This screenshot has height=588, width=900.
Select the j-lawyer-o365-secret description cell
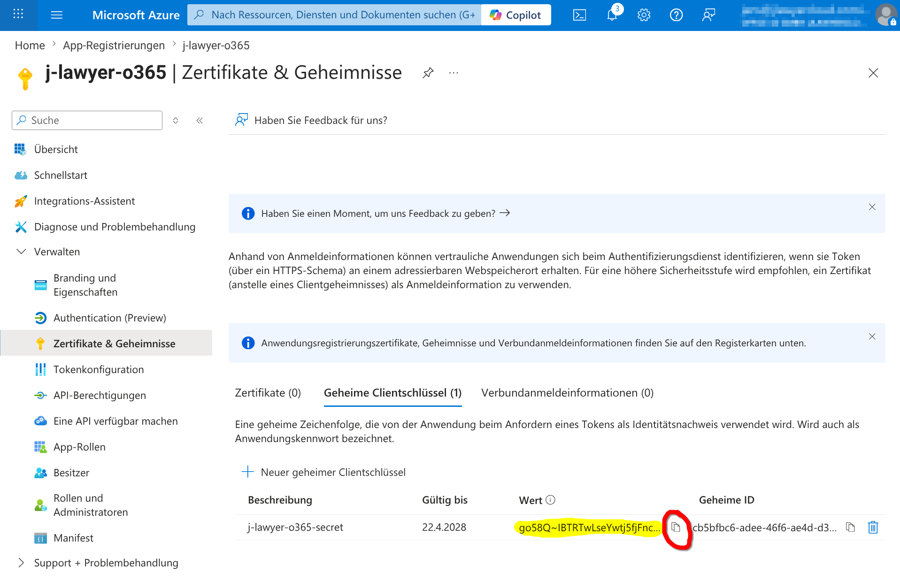295,527
